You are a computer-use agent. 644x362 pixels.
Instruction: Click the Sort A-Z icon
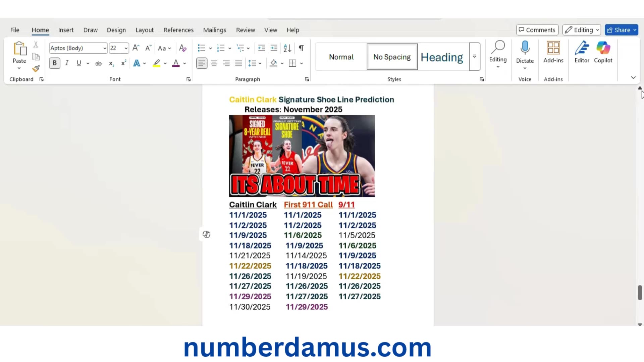287,48
